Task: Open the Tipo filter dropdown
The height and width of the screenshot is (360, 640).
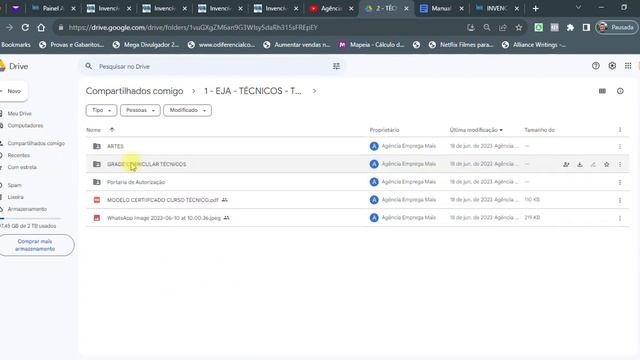Action: (x=101, y=110)
